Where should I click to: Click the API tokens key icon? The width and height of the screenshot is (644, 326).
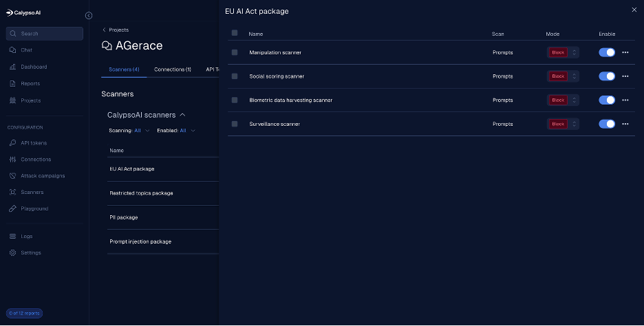click(x=13, y=143)
